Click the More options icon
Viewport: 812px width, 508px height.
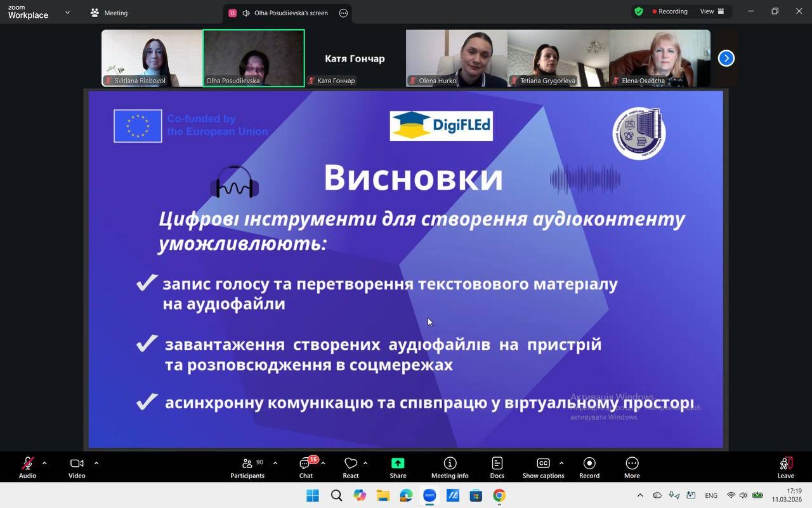coord(632,468)
